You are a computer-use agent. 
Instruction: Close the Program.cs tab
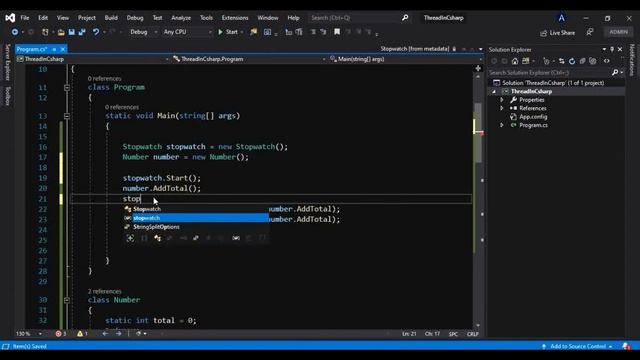63,49
